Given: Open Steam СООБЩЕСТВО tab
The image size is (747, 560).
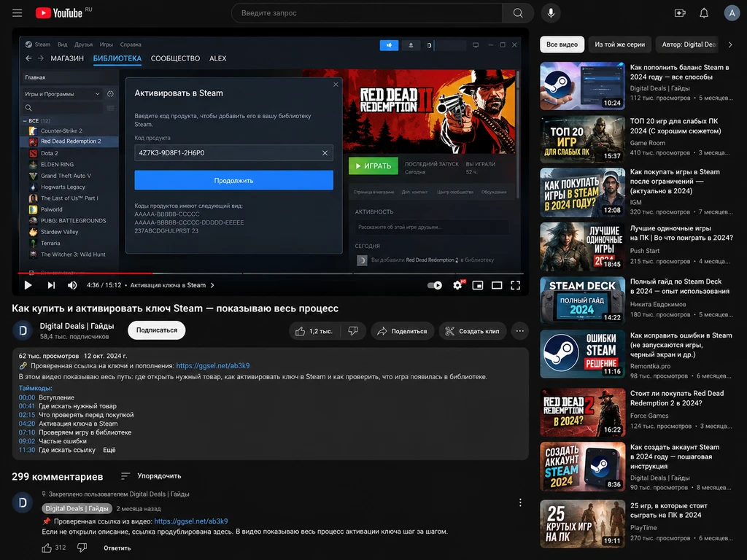Looking at the screenshot, I should (175, 58).
